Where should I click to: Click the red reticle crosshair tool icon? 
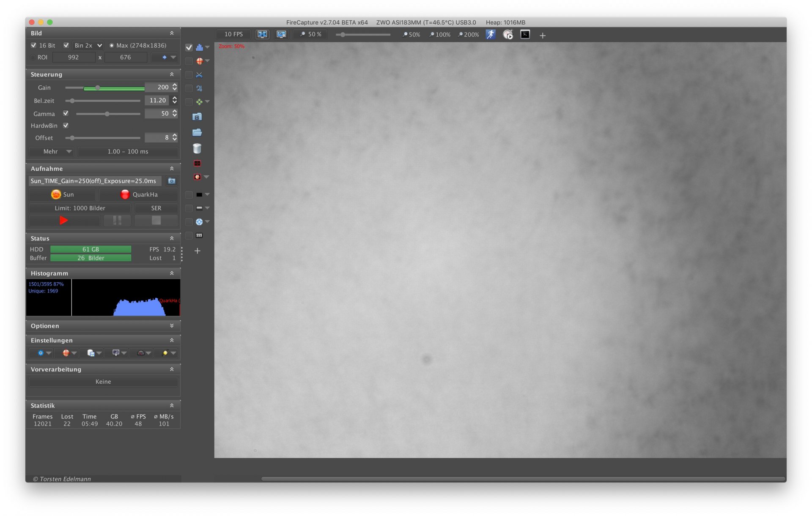point(199,61)
